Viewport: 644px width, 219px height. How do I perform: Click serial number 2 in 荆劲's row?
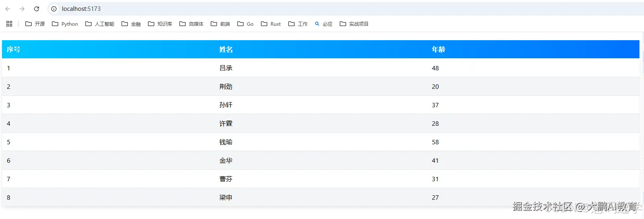pos(8,87)
